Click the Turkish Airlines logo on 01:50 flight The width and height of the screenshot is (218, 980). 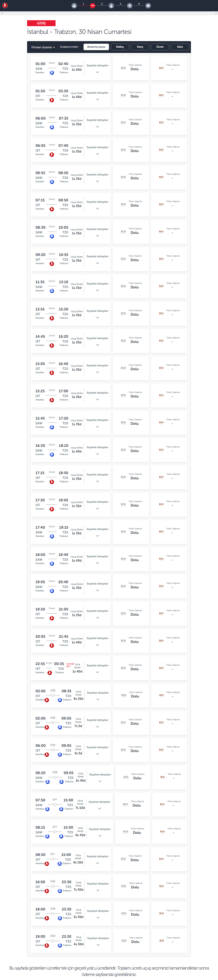[x=52, y=100]
